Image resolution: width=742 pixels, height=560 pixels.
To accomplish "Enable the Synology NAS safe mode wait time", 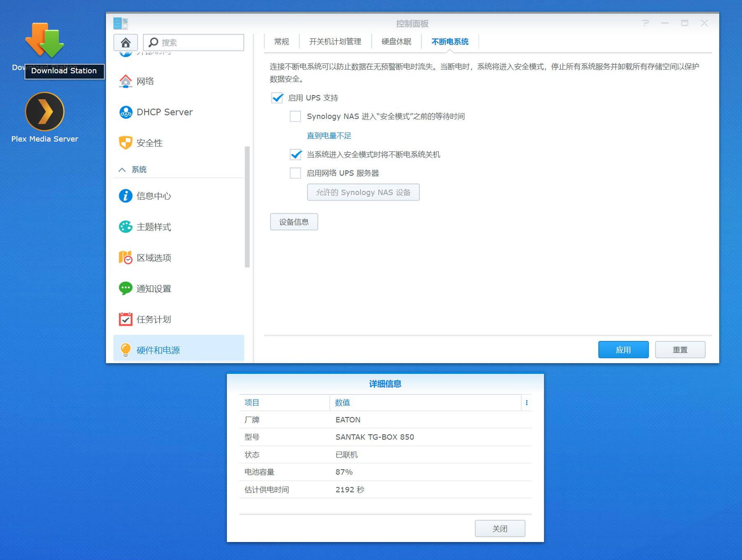I will coord(295,116).
